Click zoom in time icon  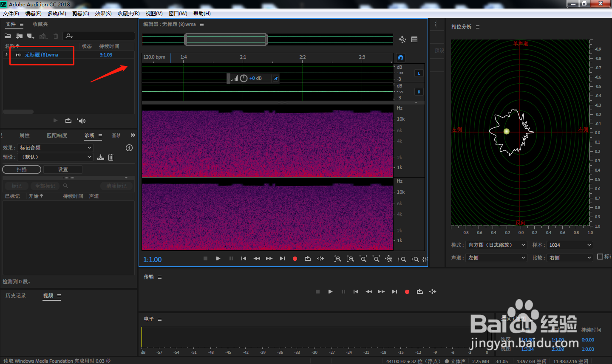coord(363,259)
